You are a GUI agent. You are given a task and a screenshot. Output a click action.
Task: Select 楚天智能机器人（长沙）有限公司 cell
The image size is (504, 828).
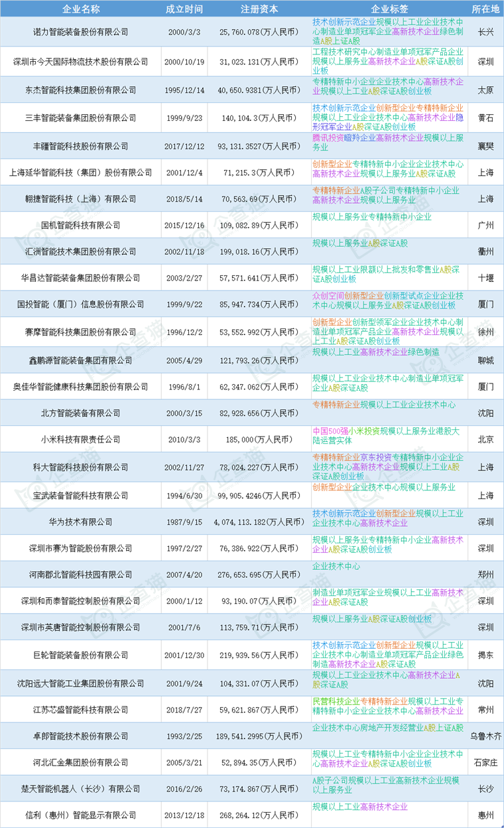click(x=81, y=789)
